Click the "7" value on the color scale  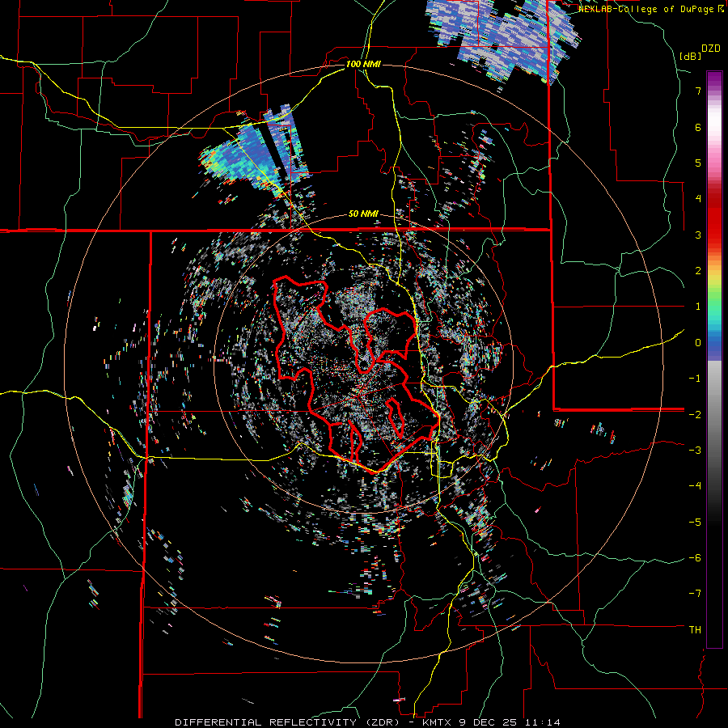pos(698,91)
